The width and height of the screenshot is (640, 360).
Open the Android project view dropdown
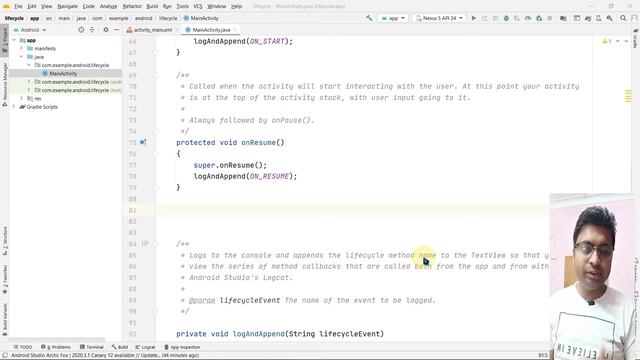click(x=30, y=30)
